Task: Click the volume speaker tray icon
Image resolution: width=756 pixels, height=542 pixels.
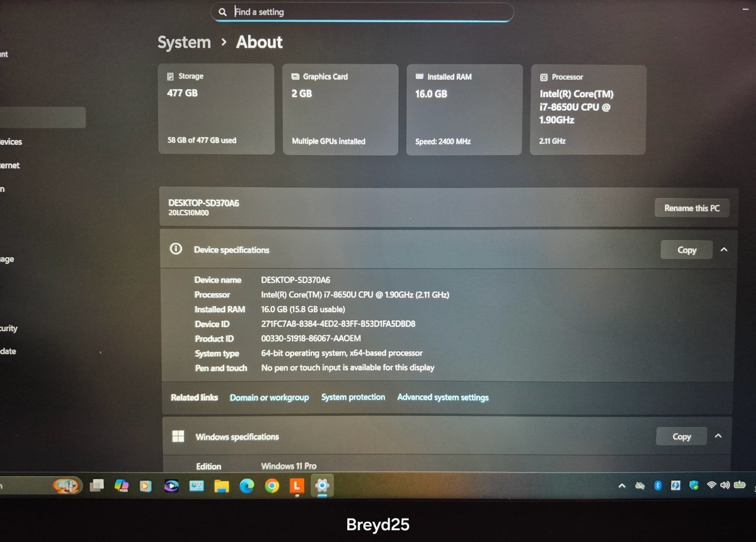Action: (x=724, y=485)
